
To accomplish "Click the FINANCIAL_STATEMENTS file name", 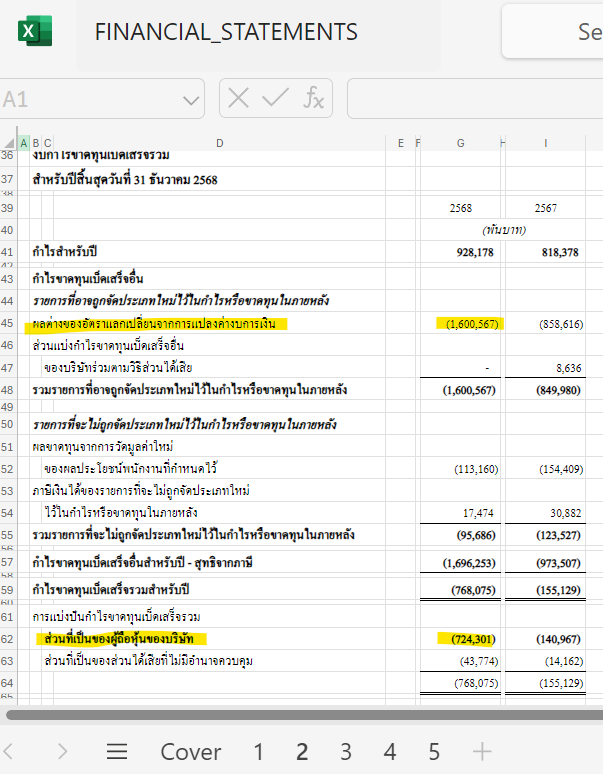I will point(226,33).
